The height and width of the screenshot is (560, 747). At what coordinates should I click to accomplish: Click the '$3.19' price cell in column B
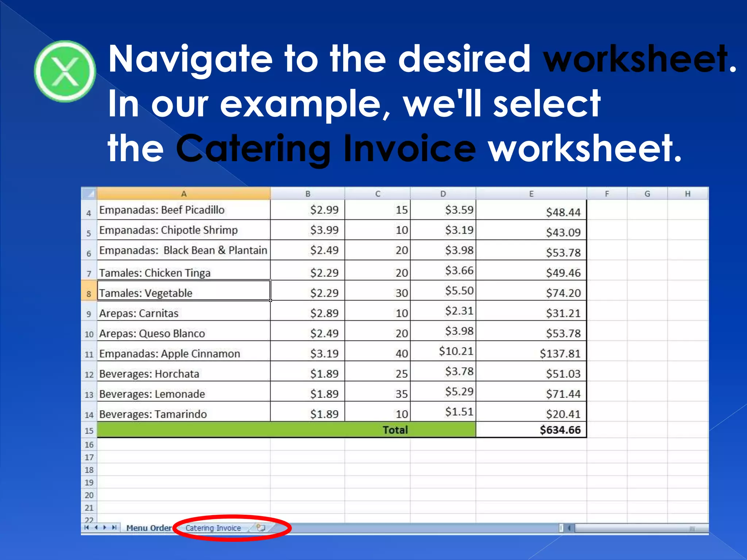click(307, 351)
